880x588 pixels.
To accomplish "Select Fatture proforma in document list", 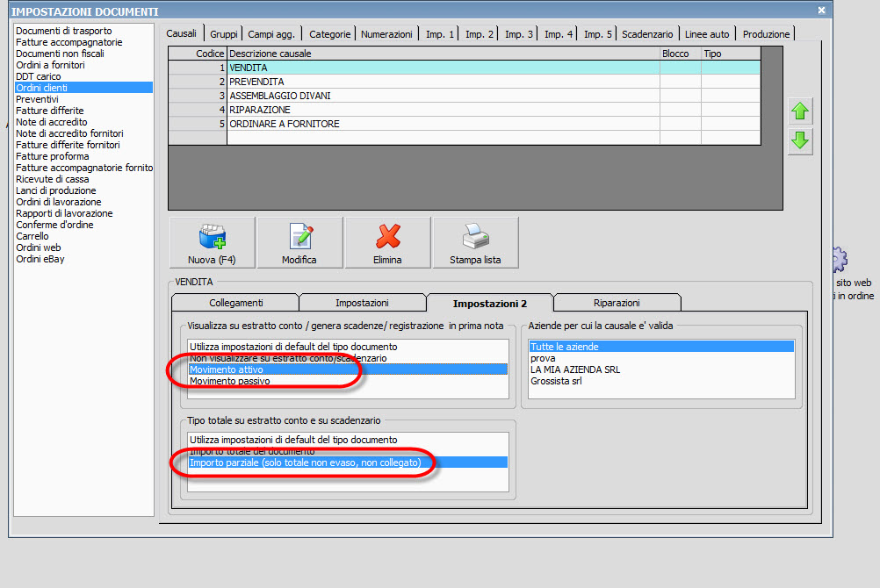I will (x=83, y=156).
